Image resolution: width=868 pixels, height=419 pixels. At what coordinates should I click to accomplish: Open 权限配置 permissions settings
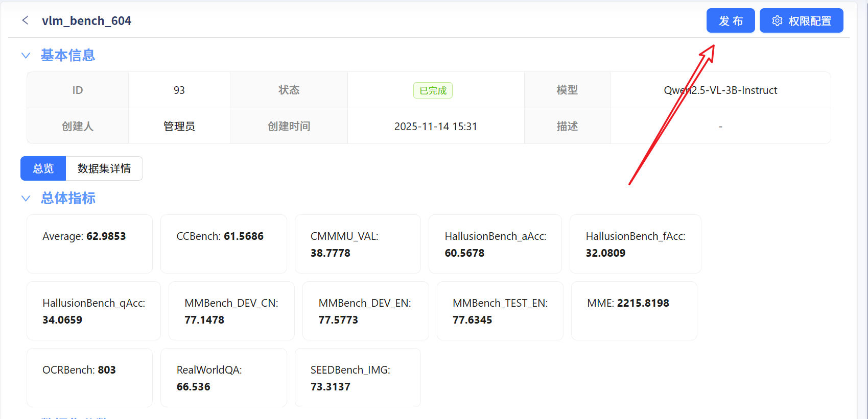click(801, 20)
